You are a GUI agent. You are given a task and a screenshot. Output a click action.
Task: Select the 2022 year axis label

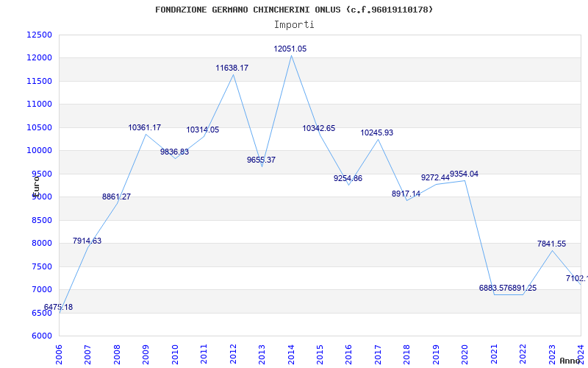tap(523, 354)
